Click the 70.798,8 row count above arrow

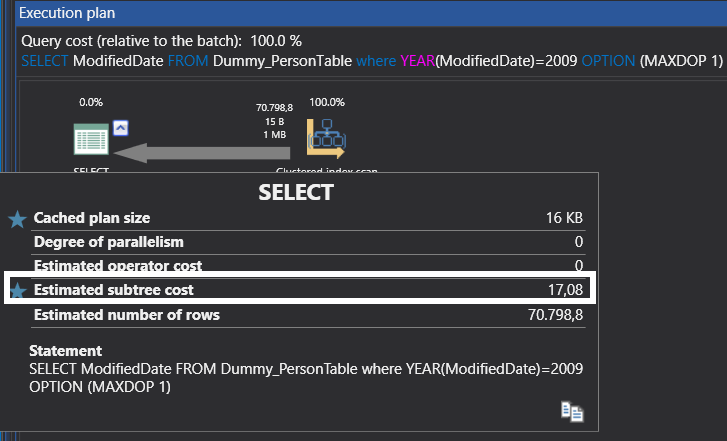[x=274, y=106]
